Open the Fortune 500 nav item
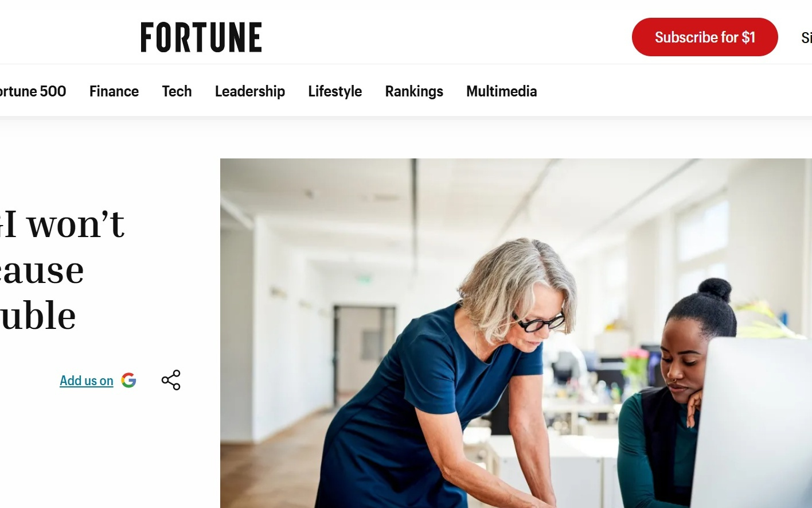Image resolution: width=812 pixels, height=508 pixels. (33, 91)
